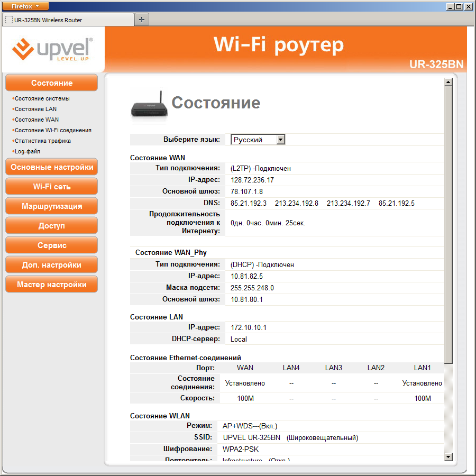Click LAN1 connection status Установлено
Viewport: 476px width, 476px height.
[x=422, y=383]
